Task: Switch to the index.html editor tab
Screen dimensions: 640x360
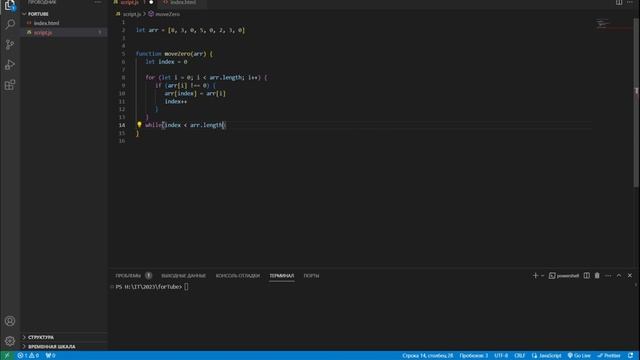Action: tap(182, 2)
